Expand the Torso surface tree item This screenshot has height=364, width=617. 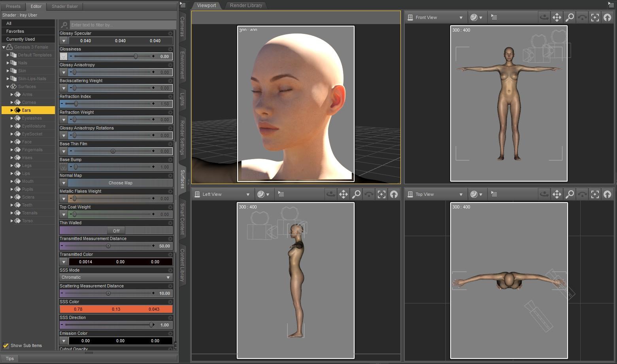click(x=12, y=221)
